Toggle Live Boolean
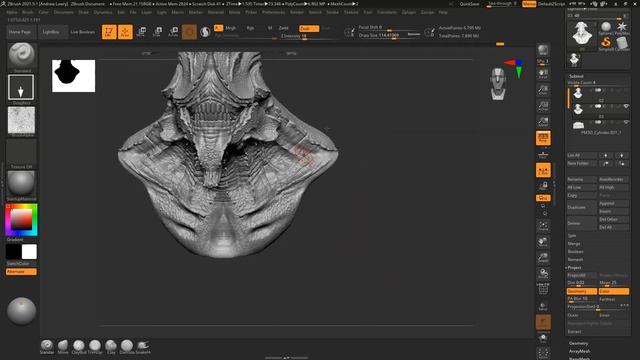This screenshot has height=360, width=640. coord(82,32)
